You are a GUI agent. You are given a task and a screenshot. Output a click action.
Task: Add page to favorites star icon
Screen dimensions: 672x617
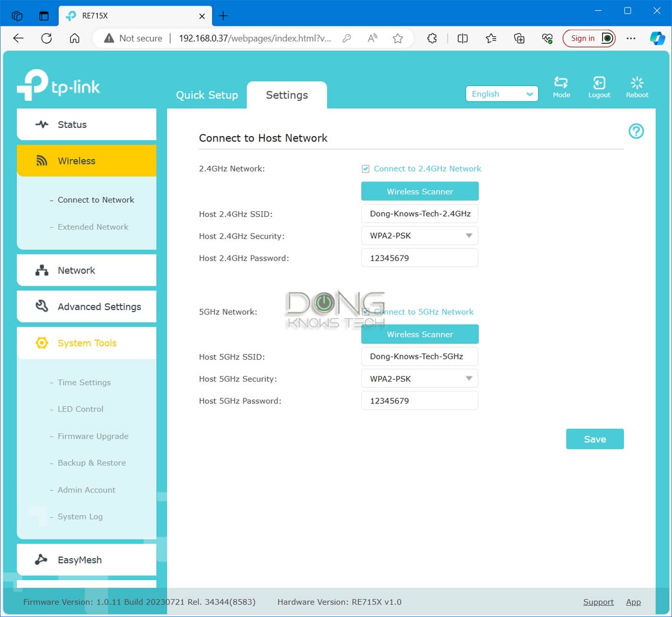398,38
